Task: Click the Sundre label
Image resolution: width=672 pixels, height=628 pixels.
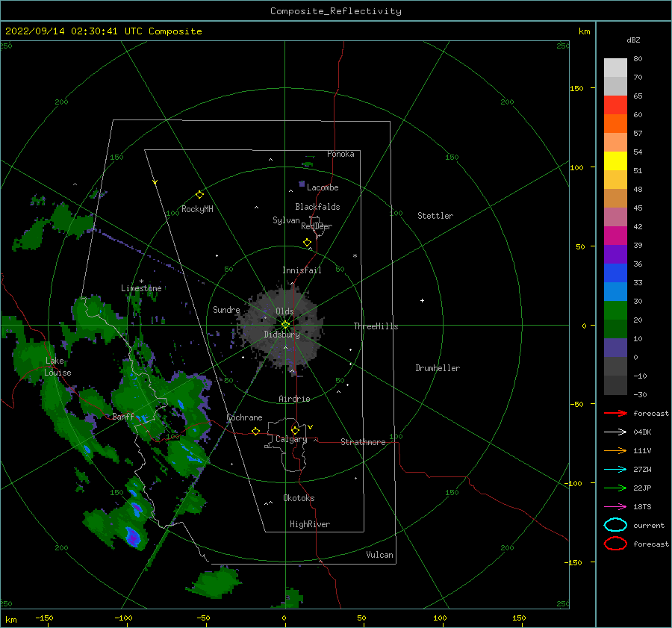Action: [226, 309]
